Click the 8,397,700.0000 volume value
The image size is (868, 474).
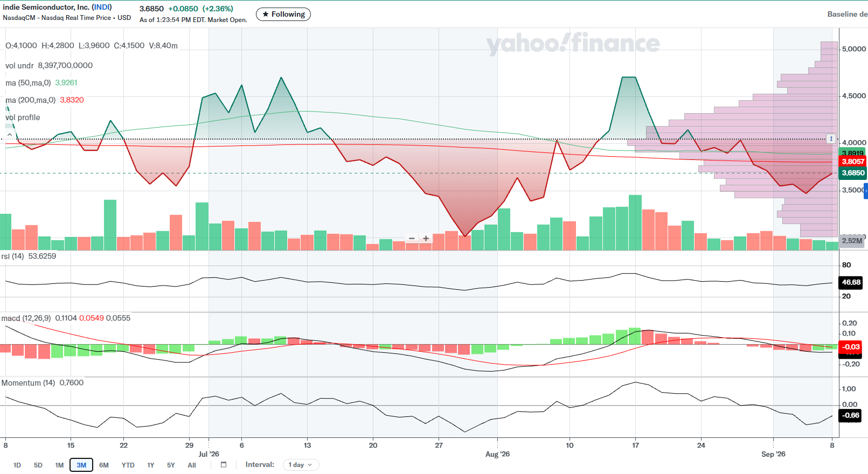point(65,66)
